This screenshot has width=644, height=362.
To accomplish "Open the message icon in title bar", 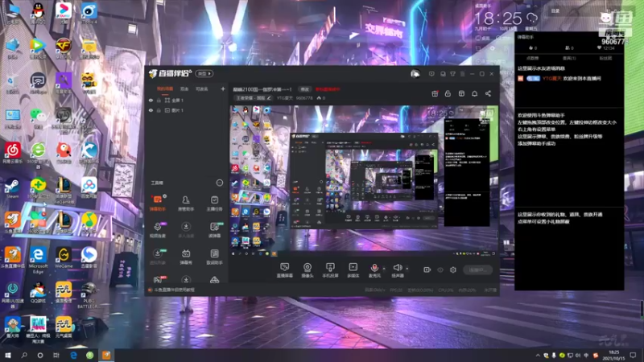I will point(431,74).
